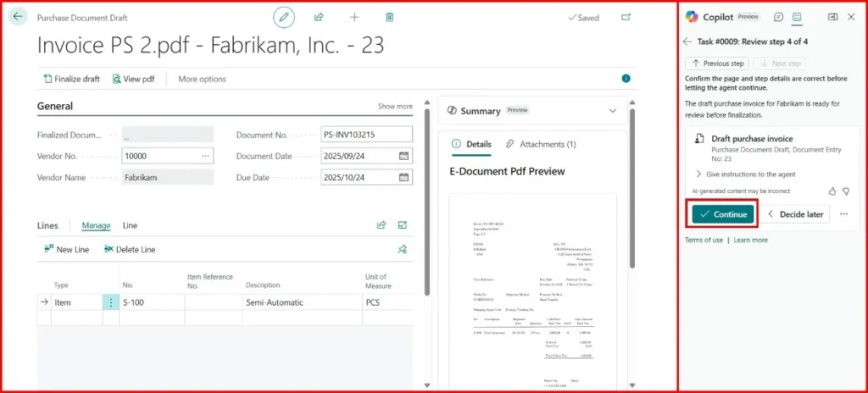This screenshot has width=868, height=393.
Task: Click the trash delete icon
Action: tap(389, 17)
